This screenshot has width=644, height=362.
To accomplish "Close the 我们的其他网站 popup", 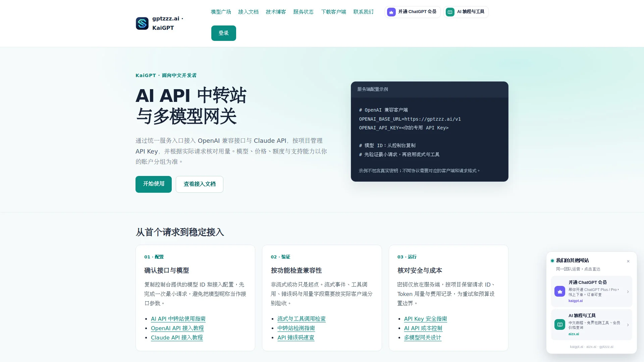I will click(628, 261).
